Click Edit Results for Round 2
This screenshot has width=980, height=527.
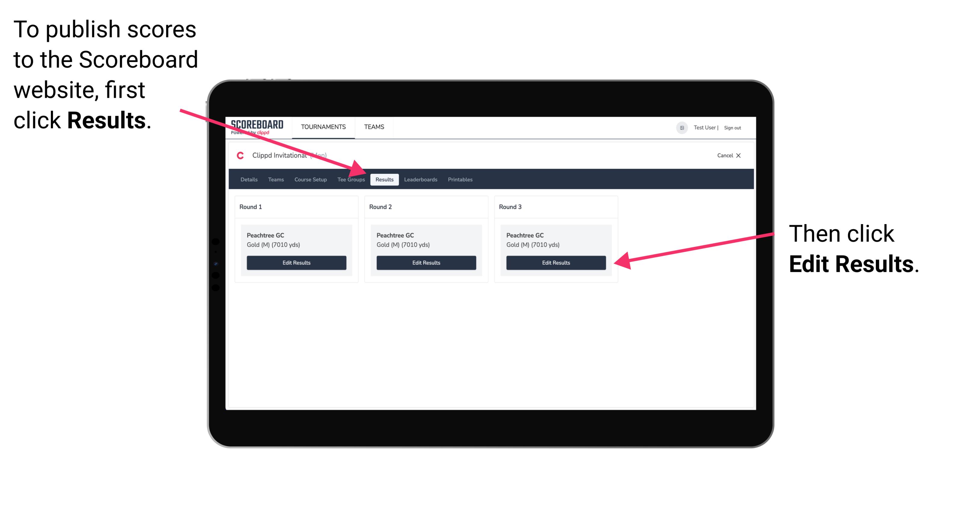pos(426,262)
